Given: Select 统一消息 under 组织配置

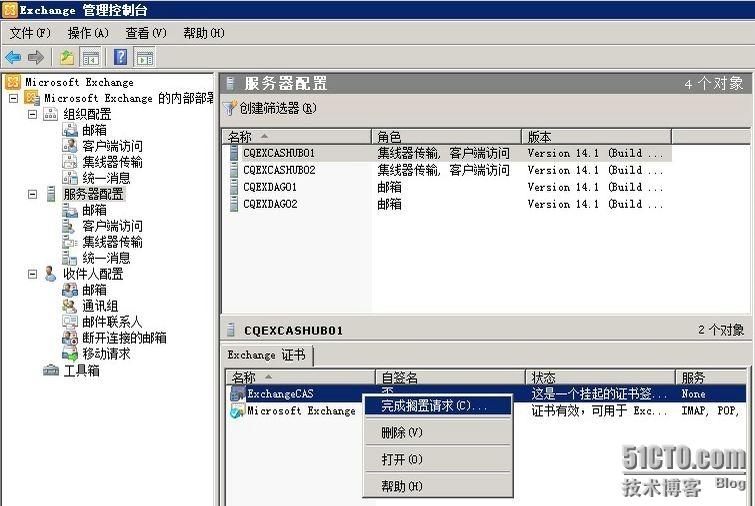Looking at the screenshot, I should [106, 178].
